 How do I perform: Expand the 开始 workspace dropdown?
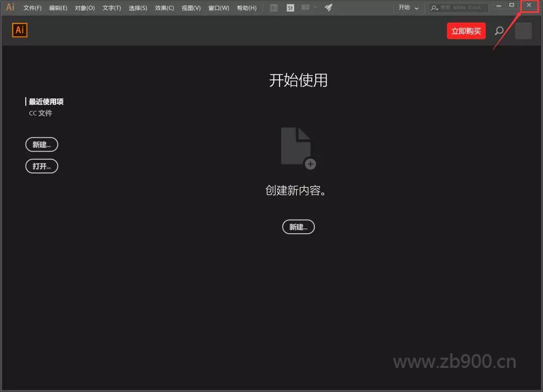(408, 8)
